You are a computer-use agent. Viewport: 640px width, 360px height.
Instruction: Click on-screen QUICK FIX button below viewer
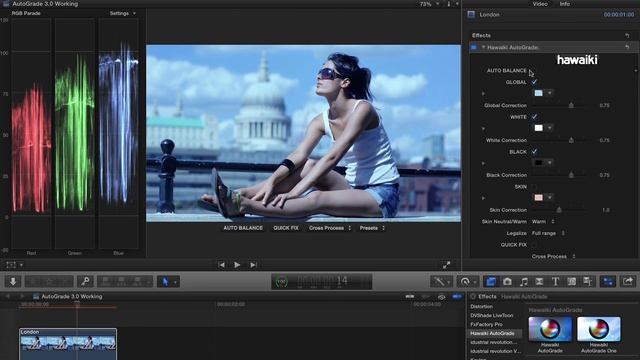pos(286,228)
